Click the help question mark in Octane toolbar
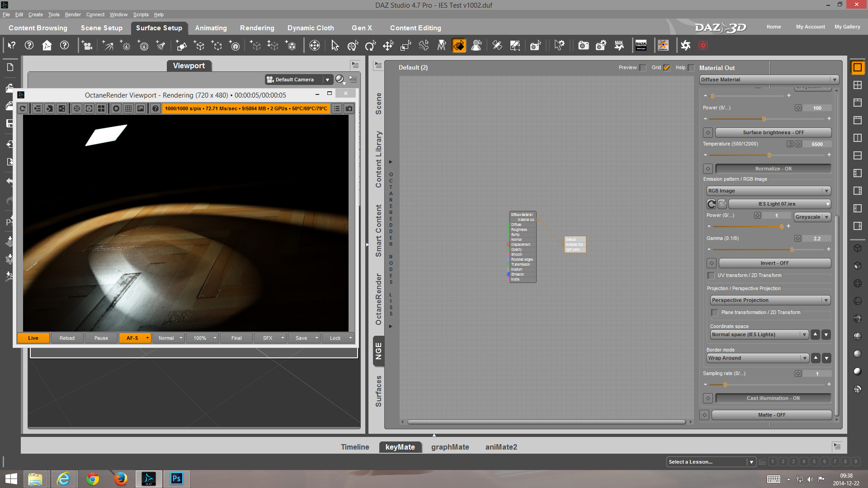Image resolution: width=868 pixels, height=488 pixels. pos(155,108)
